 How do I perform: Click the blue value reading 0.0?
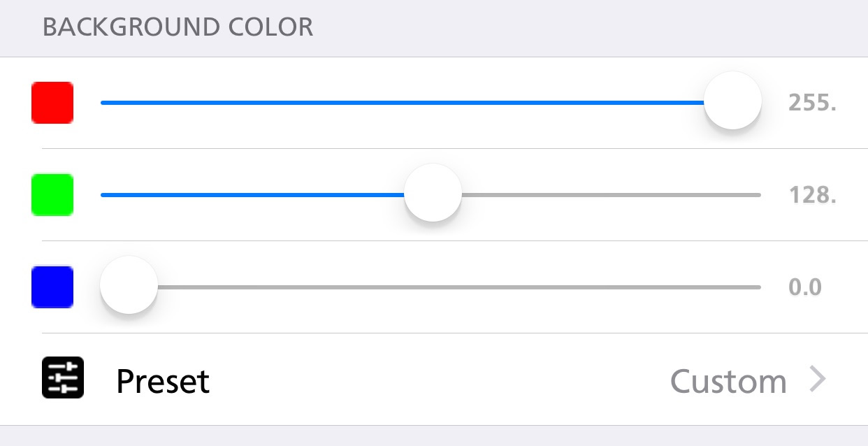(x=805, y=288)
